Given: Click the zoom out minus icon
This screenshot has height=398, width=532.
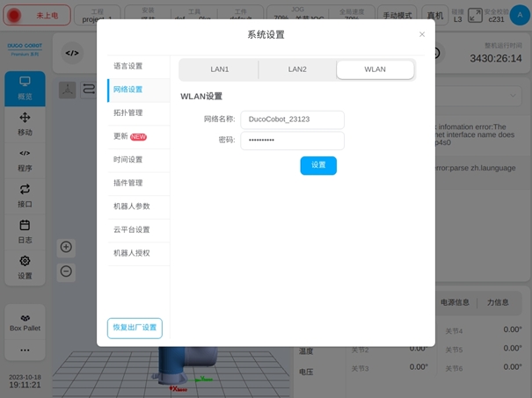Looking at the screenshot, I should point(66,271).
